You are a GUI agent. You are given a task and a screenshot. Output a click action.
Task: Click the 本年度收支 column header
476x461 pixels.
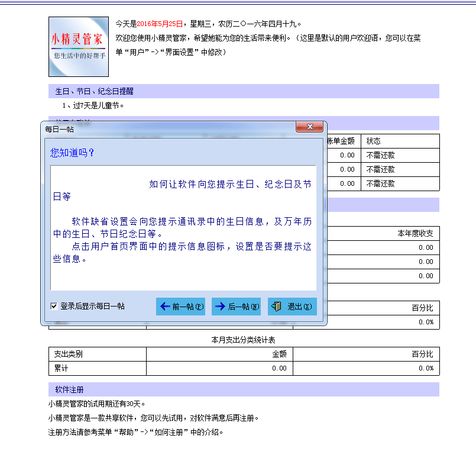[415, 233]
